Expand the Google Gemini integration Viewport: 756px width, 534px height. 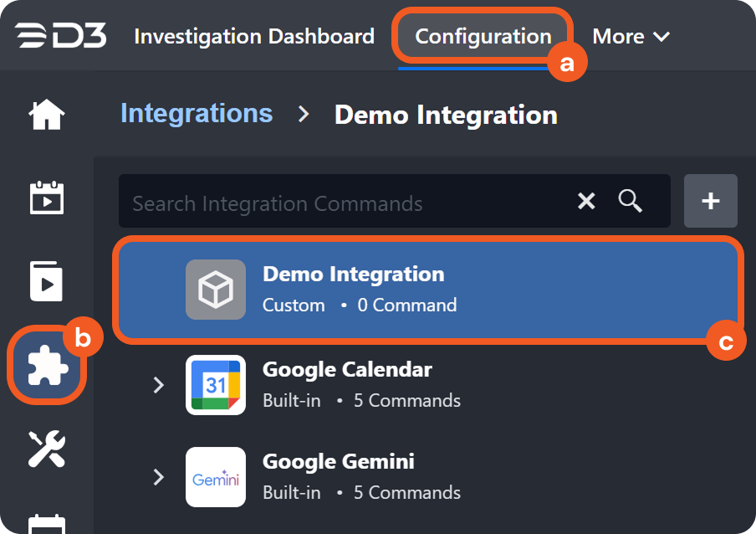click(x=159, y=477)
